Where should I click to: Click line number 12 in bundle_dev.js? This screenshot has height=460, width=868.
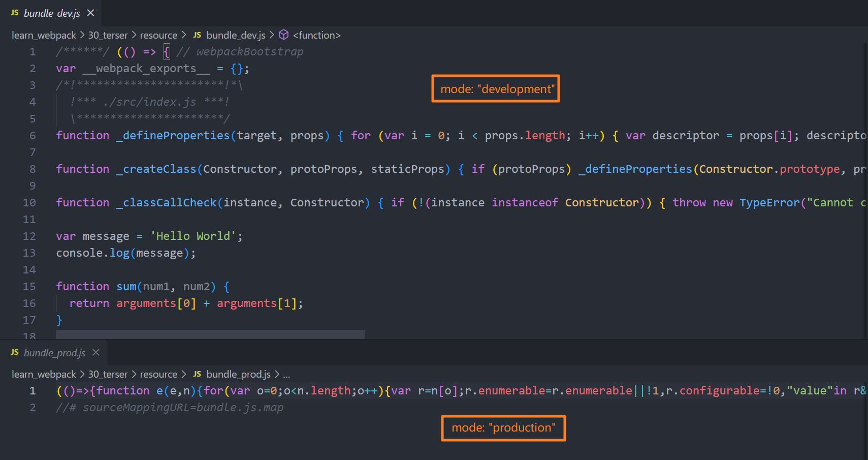29,236
